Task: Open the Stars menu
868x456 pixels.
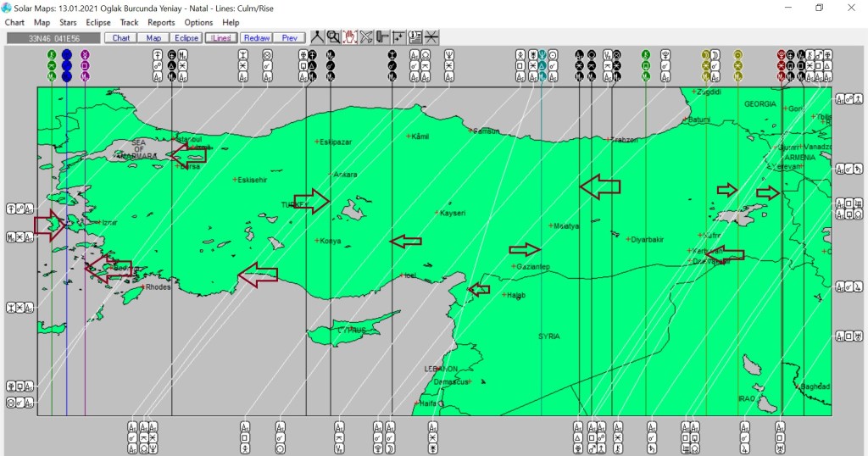Action: coord(68,22)
